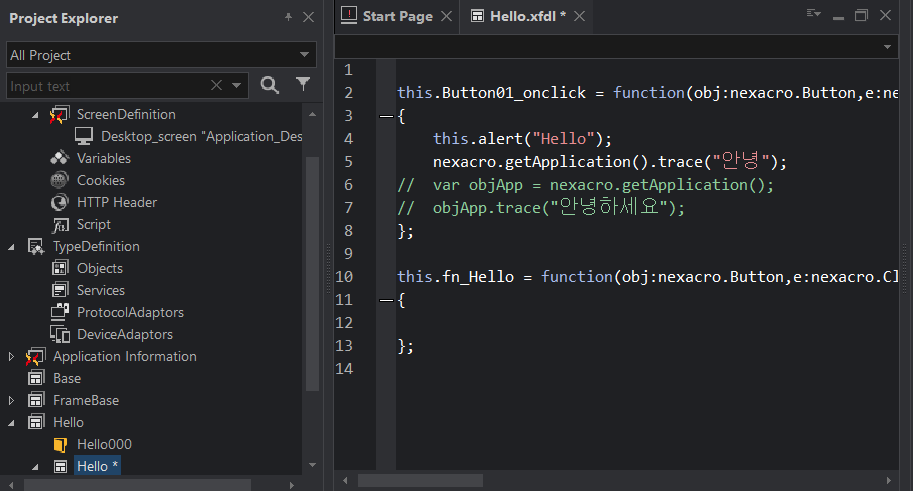
Task: Collapse the TypeDefinition tree node
Action: pos(11,248)
